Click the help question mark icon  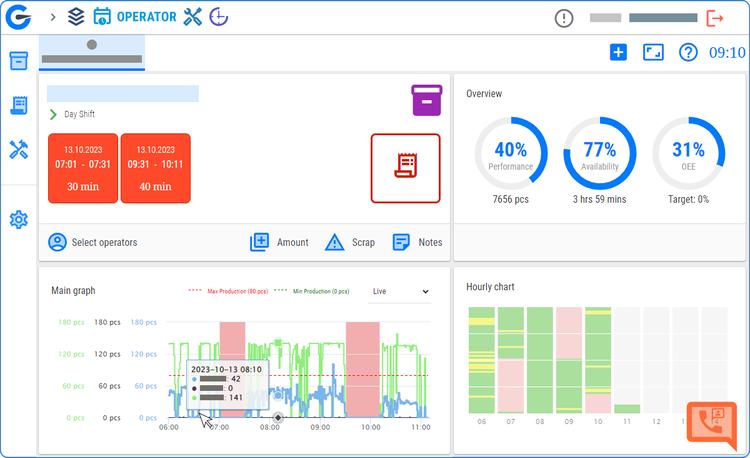pos(688,52)
